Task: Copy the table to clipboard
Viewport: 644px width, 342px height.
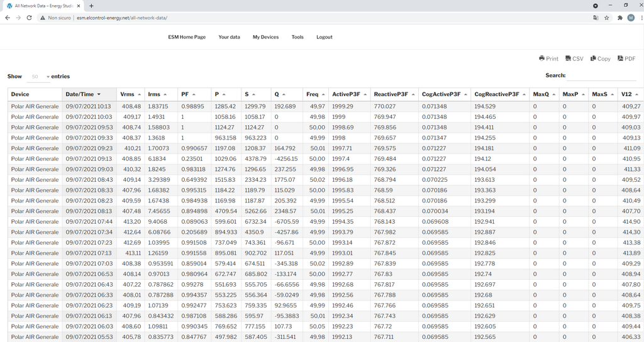Action: (x=600, y=58)
